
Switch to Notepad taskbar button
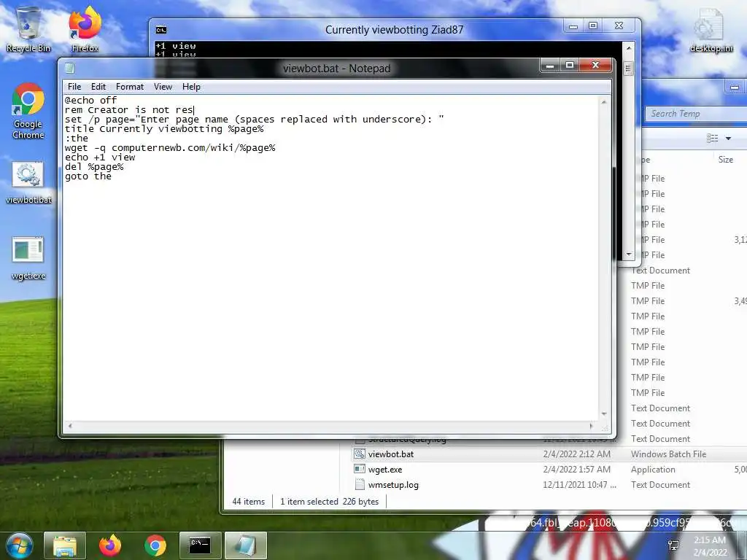[x=245, y=545]
